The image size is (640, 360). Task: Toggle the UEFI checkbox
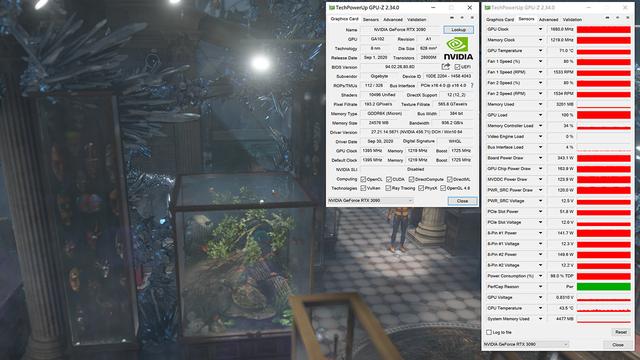point(457,67)
